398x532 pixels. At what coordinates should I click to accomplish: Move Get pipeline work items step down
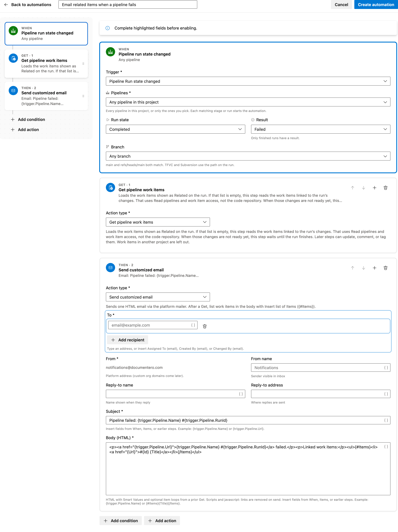pos(364,188)
